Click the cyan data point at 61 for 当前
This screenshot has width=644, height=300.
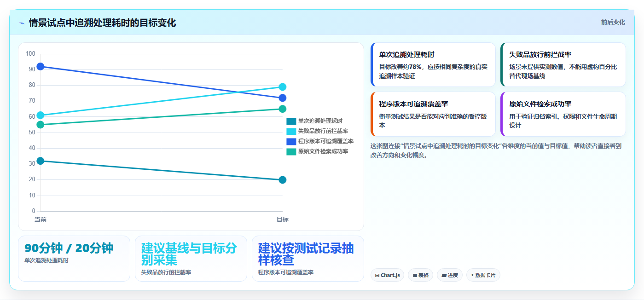[x=41, y=115]
